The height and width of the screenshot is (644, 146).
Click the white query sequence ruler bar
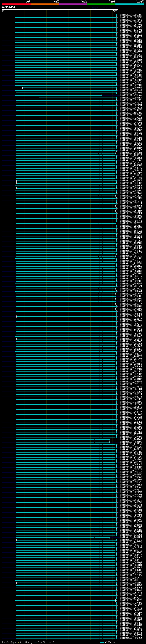tap(60, 10)
